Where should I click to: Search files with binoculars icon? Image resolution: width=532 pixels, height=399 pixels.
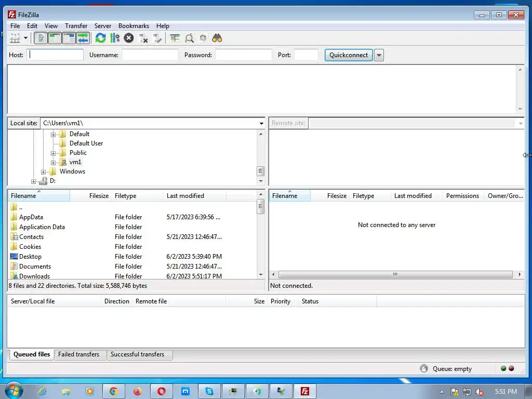(217, 38)
